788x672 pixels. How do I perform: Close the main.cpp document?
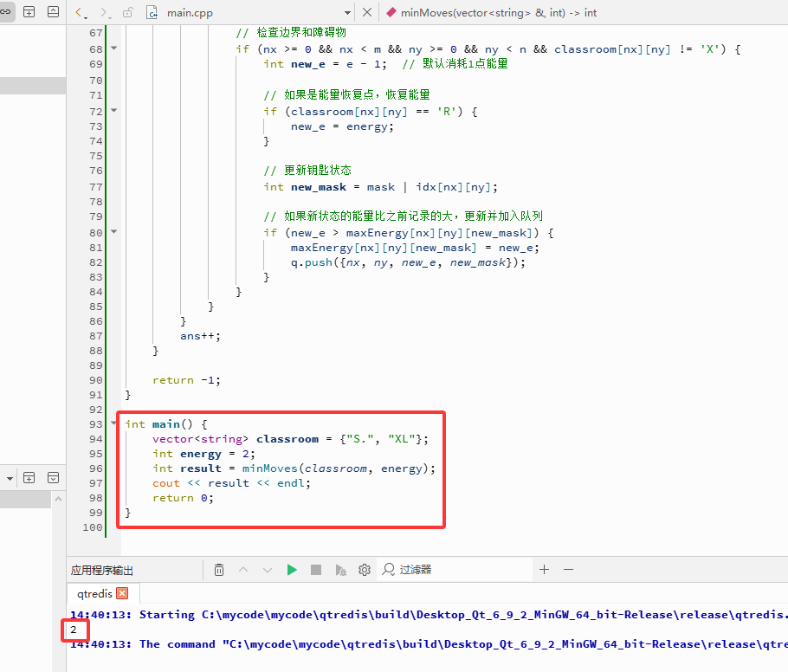367,12
